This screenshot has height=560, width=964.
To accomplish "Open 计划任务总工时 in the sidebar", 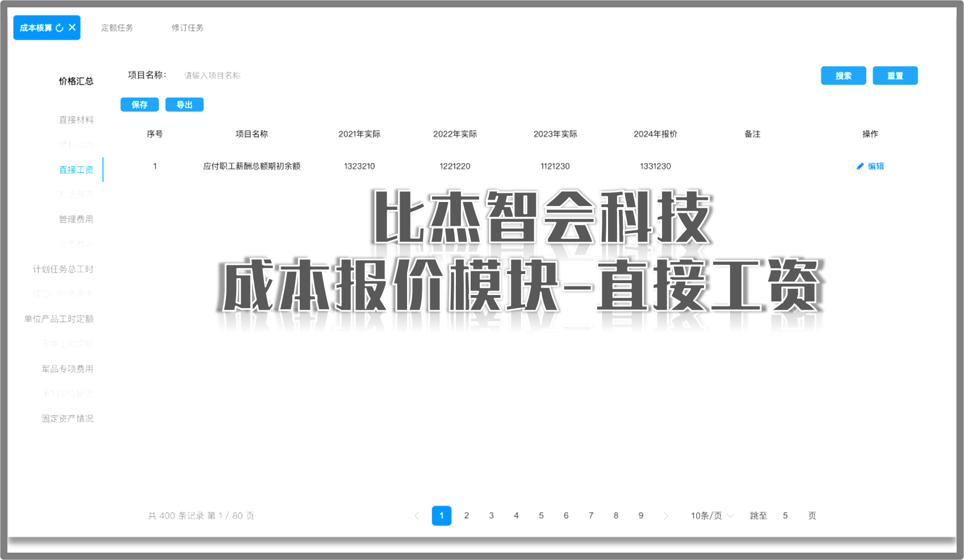I will (63, 269).
